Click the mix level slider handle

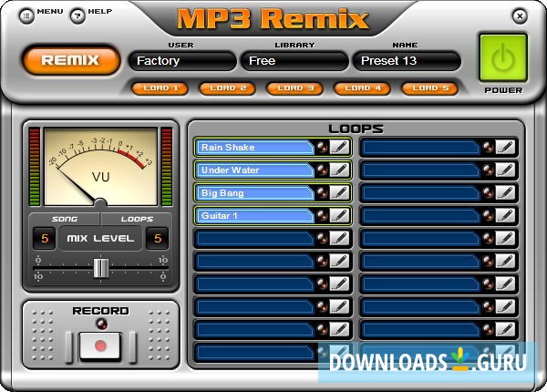tap(101, 268)
